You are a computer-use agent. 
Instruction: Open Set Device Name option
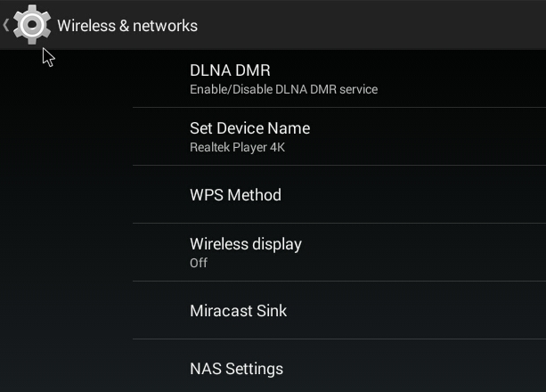click(339, 136)
